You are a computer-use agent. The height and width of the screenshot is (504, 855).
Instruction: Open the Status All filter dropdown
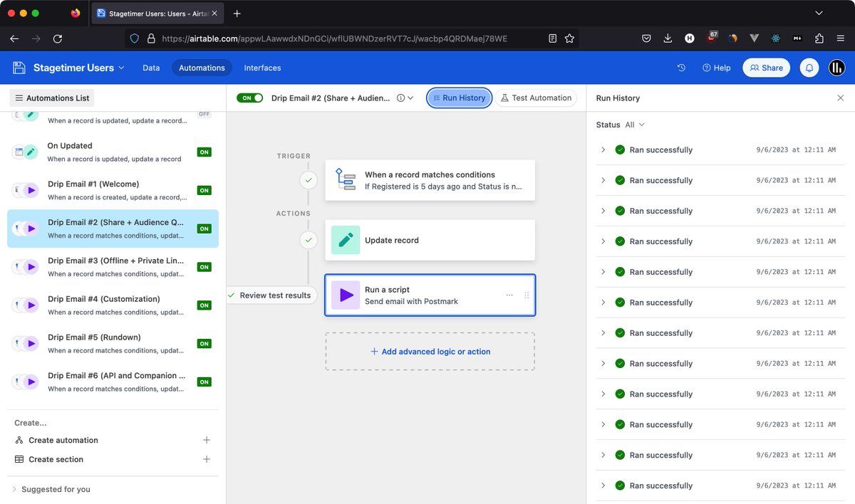point(634,125)
